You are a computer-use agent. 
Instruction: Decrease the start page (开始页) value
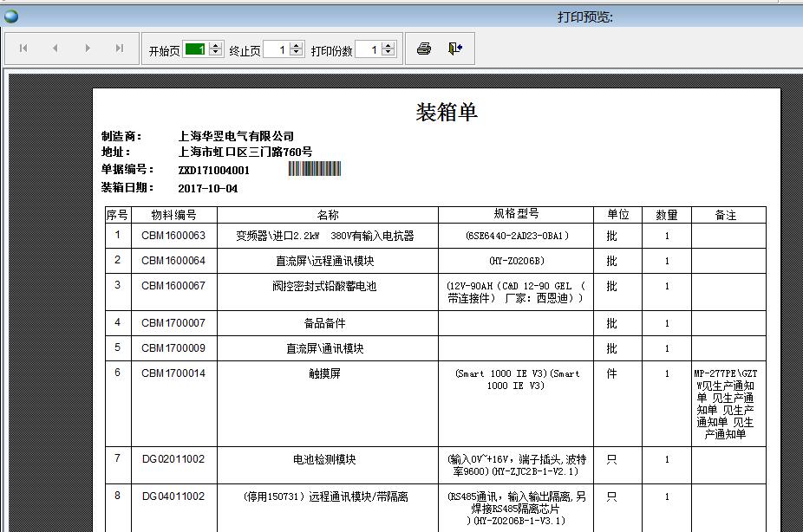pyautogui.click(x=216, y=54)
